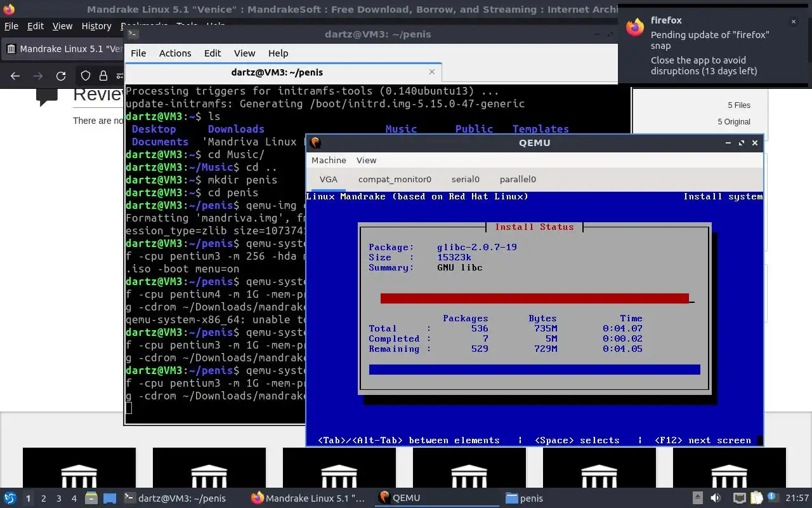Viewport: 812px width, 508px height.
Task: Click the "mkdir penis" command line in the terminal
Action: (202, 180)
